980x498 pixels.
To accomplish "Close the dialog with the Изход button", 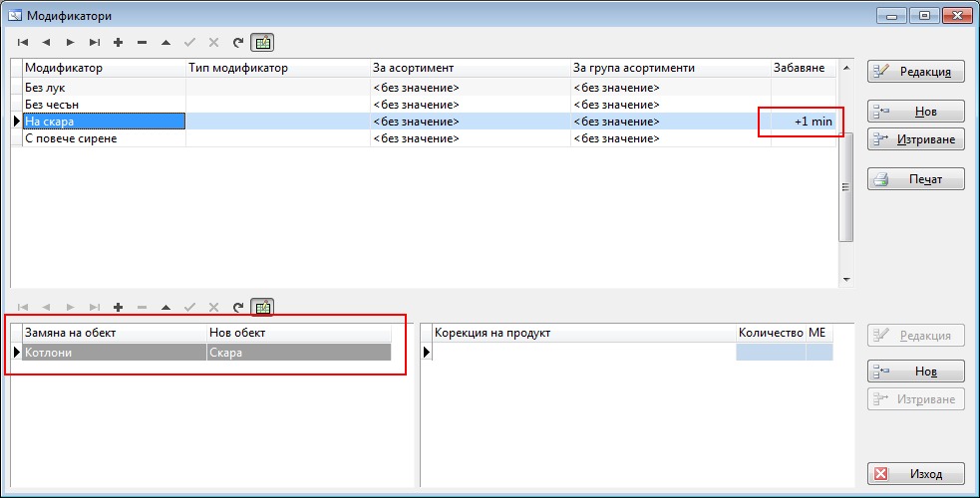I will pyautogui.click(x=916, y=473).
